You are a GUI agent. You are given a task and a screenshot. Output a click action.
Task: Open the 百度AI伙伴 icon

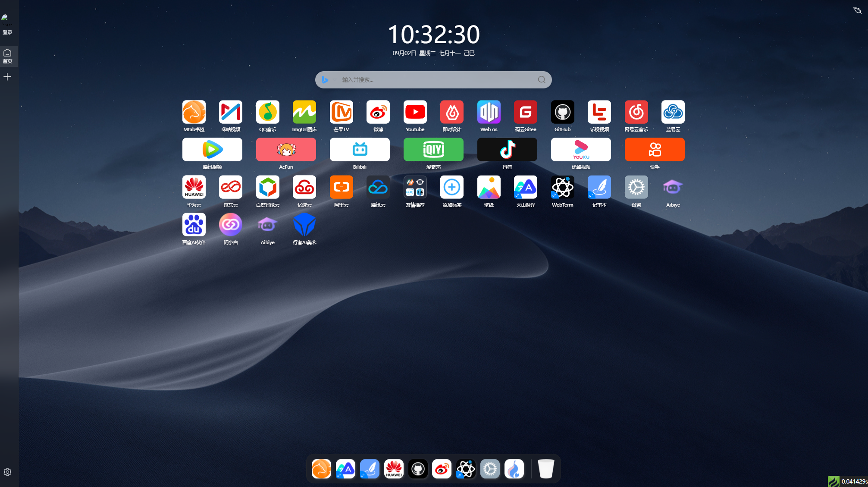pos(194,225)
